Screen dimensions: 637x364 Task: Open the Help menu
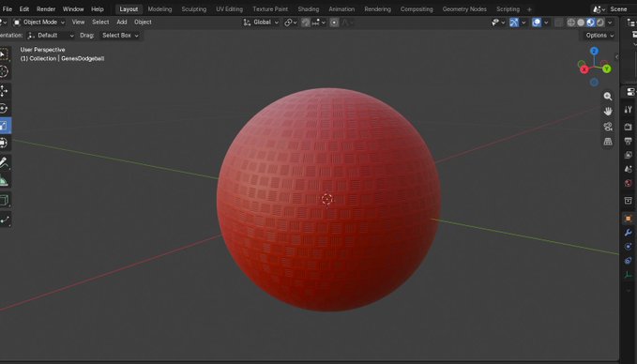[x=97, y=9]
